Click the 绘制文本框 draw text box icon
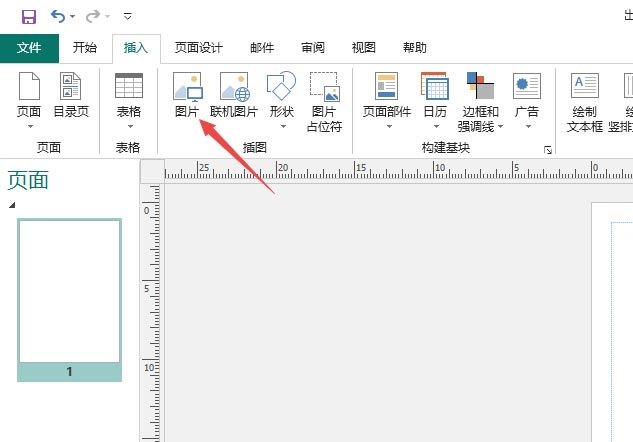 [x=585, y=85]
